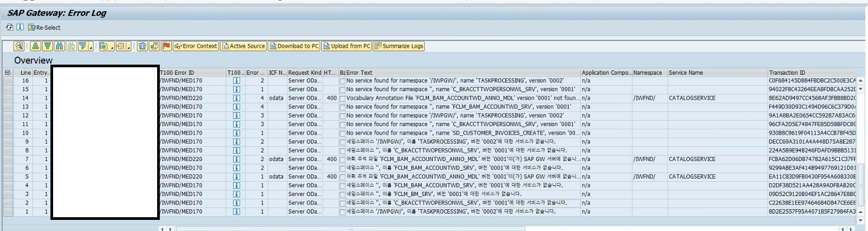Click the /IWFND/ namespace in line 7

point(644,159)
